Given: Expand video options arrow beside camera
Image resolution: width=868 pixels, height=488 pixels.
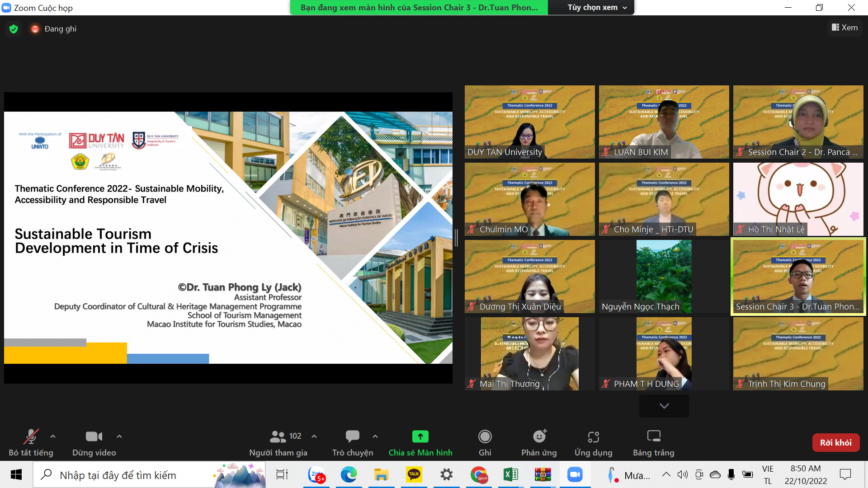Looking at the screenshot, I should (119, 436).
